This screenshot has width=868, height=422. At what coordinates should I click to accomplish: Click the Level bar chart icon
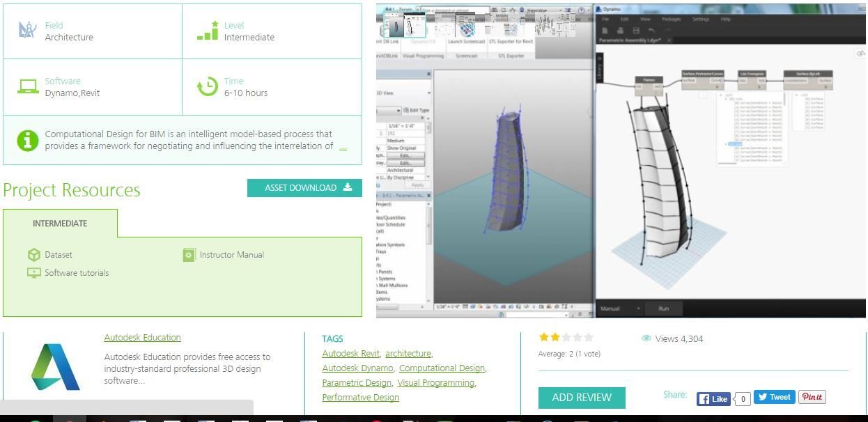(x=208, y=30)
